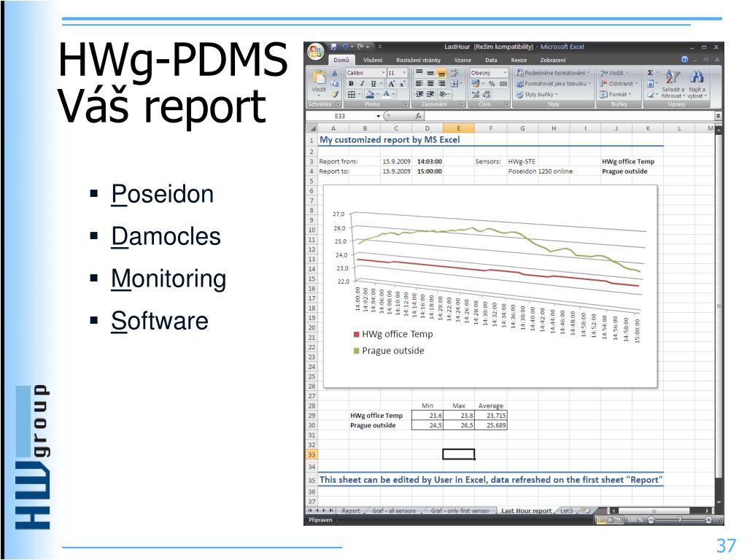Activate the Format Painter brush
Image resolution: width=747 pixels, height=560 pixels.
335,94
